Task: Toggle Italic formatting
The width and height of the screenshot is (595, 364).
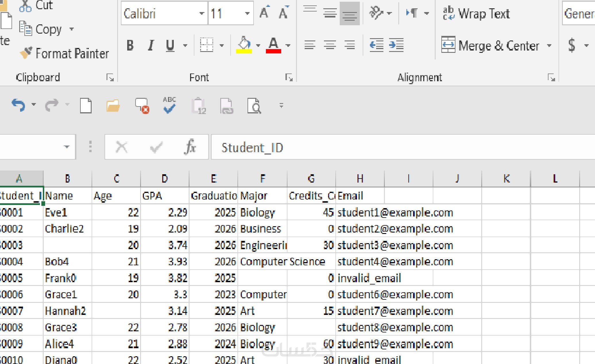Action: [150, 45]
